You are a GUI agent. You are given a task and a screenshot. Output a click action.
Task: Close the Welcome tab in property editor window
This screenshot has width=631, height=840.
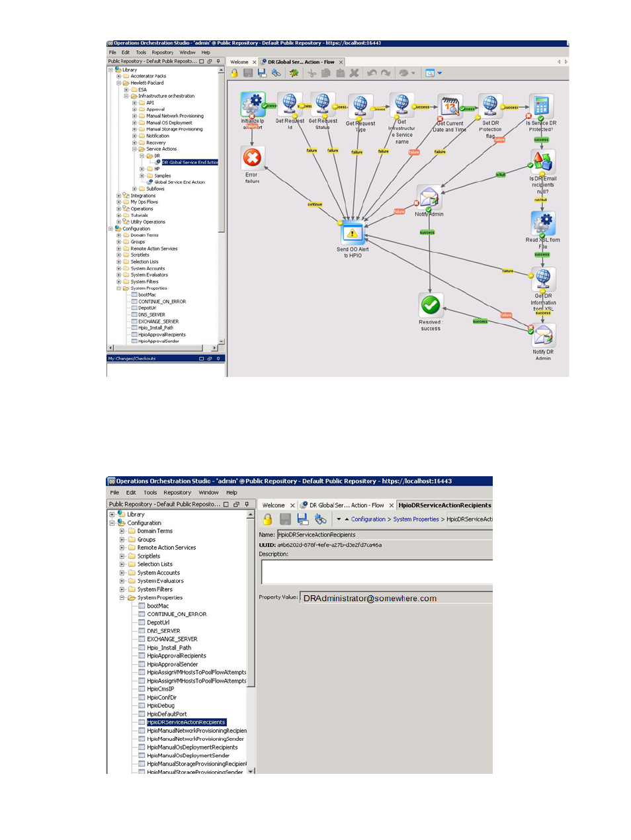pyautogui.click(x=292, y=505)
